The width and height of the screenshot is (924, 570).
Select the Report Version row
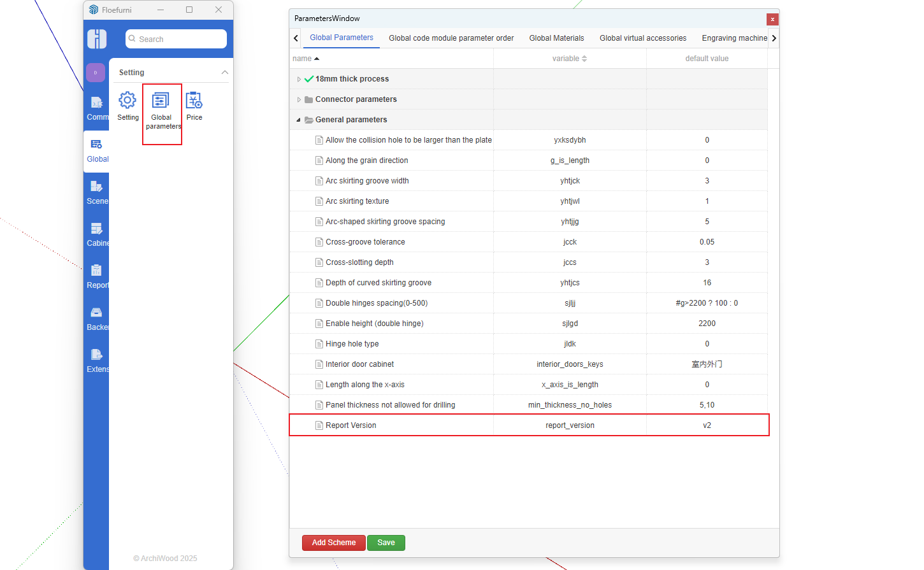point(529,425)
